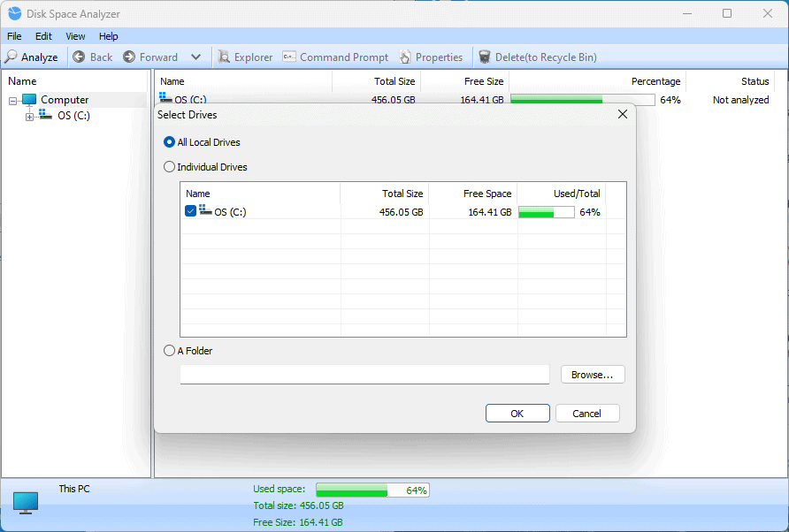Image resolution: width=789 pixels, height=532 pixels.
Task: Click the This PC monitor icon
Action: coord(26,503)
